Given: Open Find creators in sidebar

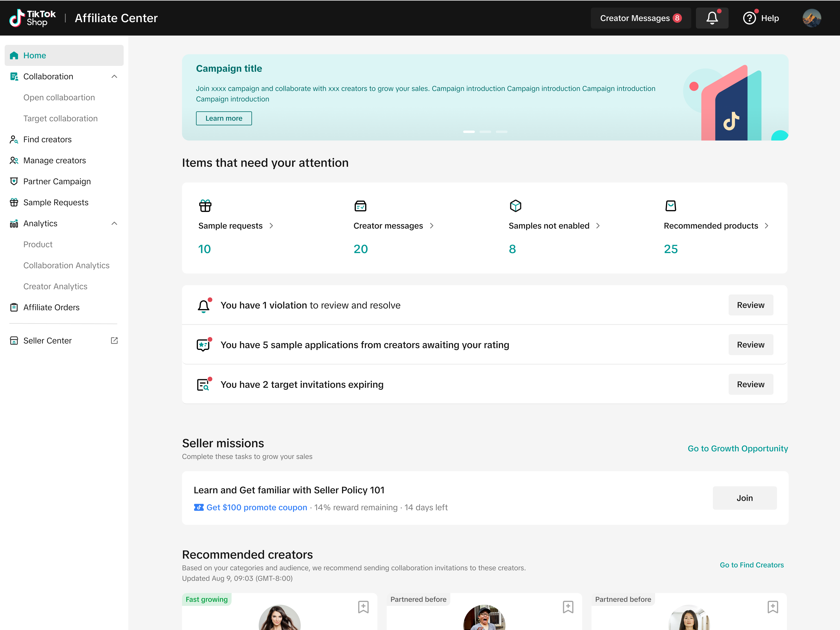Looking at the screenshot, I should 47,139.
